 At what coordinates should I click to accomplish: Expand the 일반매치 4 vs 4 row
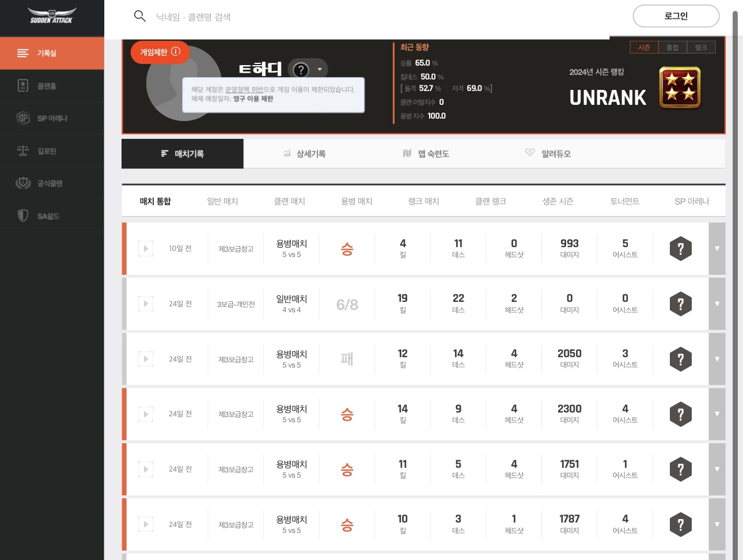[x=717, y=304]
